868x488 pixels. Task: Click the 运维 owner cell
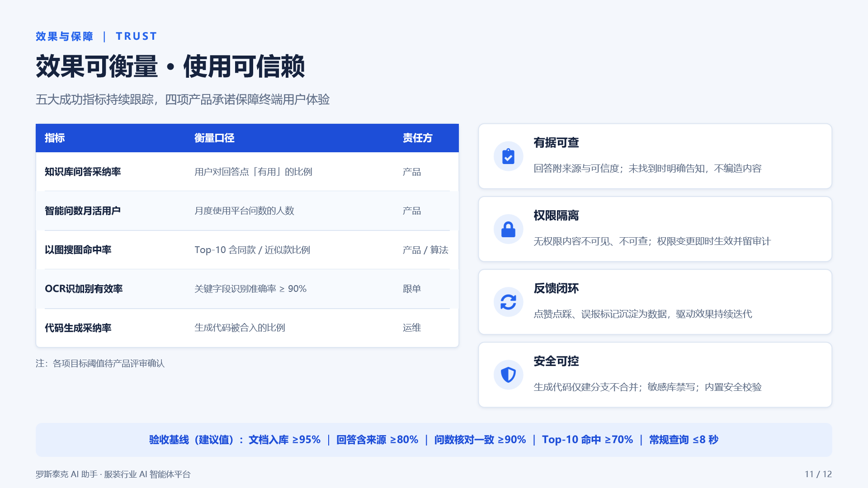[412, 328]
